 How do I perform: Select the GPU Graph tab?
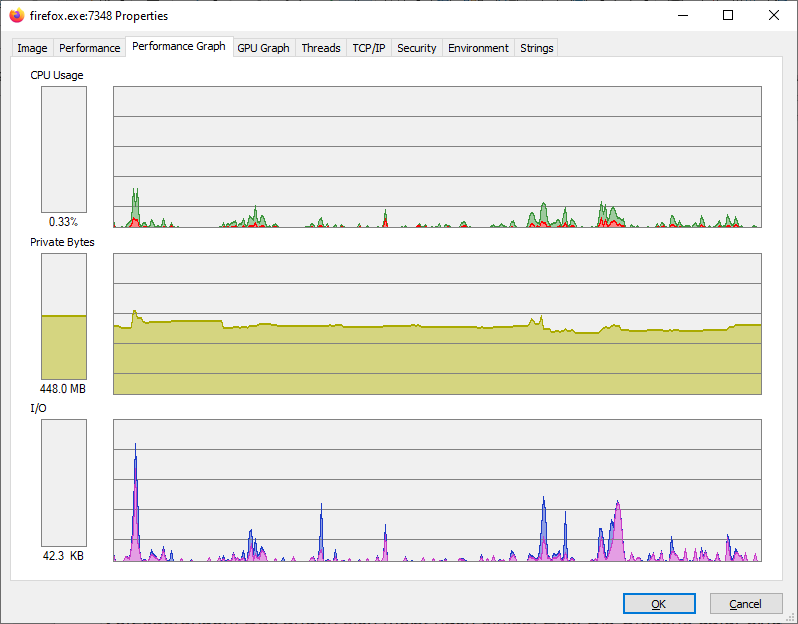pos(263,48)
